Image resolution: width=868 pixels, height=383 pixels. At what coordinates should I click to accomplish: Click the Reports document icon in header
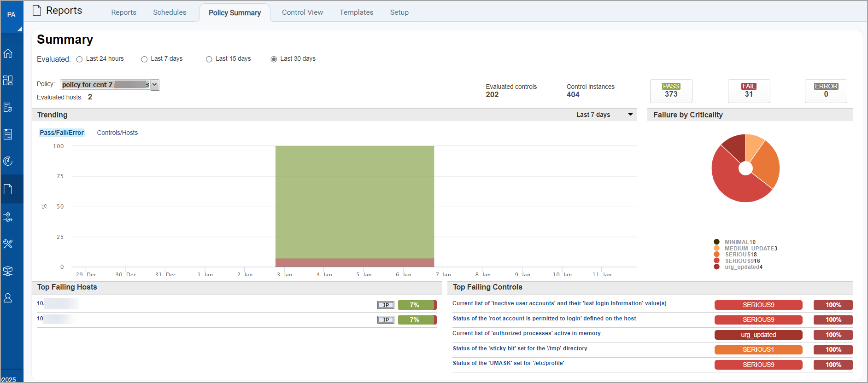pos(37,11)
